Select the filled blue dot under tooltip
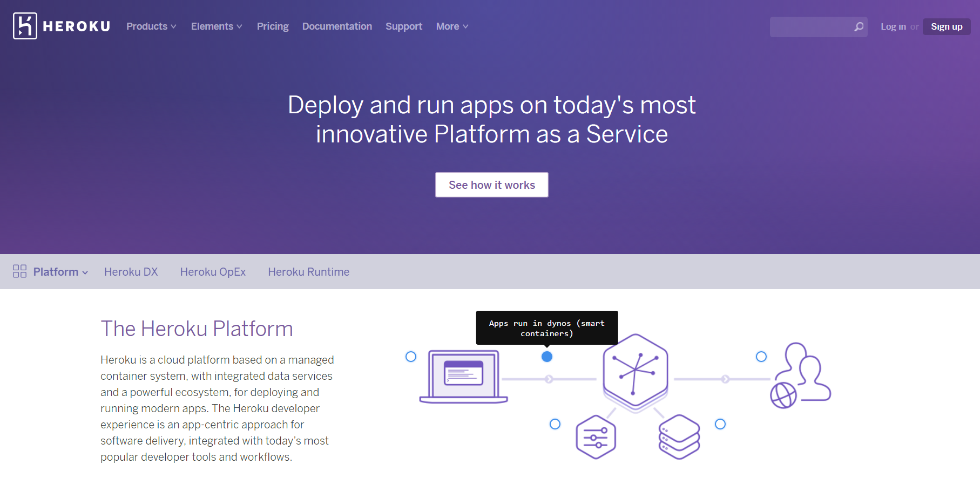The image size is (980, 478). point(547,357)
